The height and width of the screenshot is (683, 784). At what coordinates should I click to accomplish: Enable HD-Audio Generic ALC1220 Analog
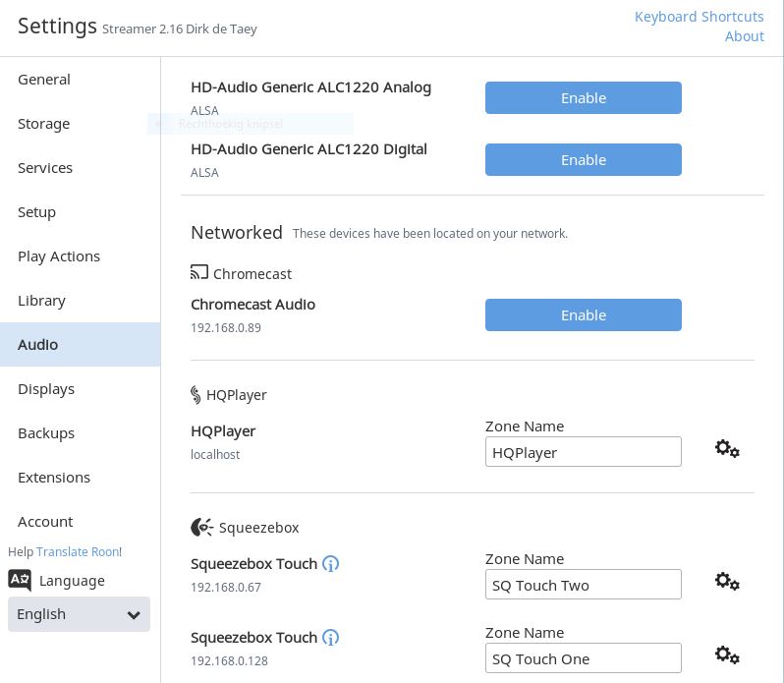583,98
